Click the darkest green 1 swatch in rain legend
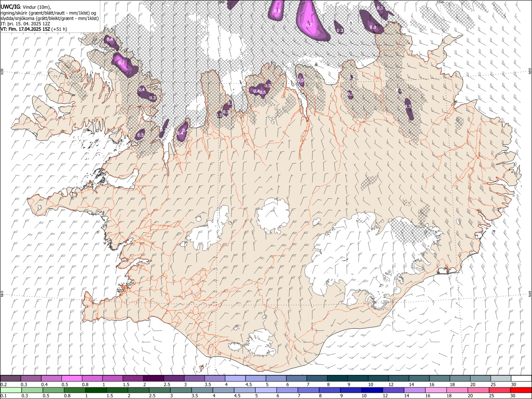Screen dimensions: 532x399 pyautogui.click(x=96, y=390)
